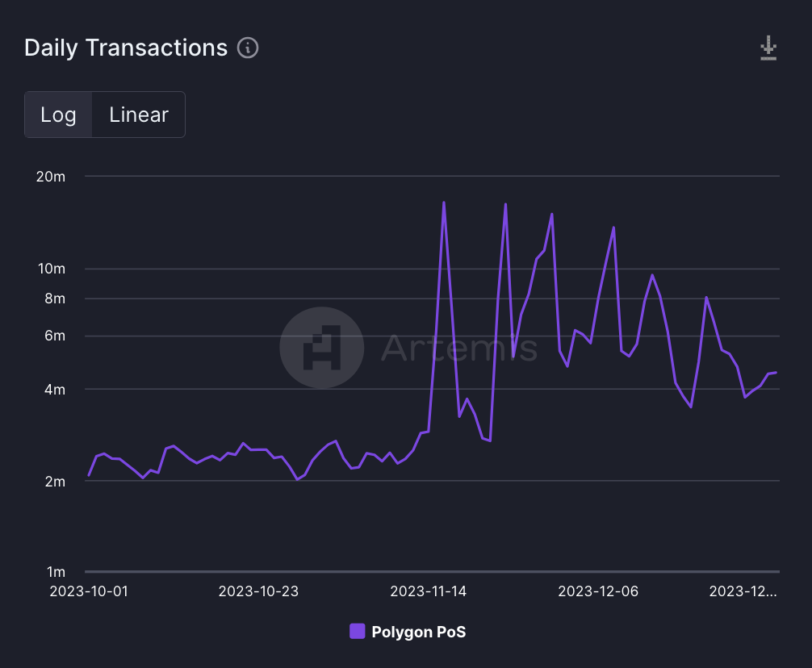Click the 20m y-axis label
Screen dimensions: 812x668
51,177
